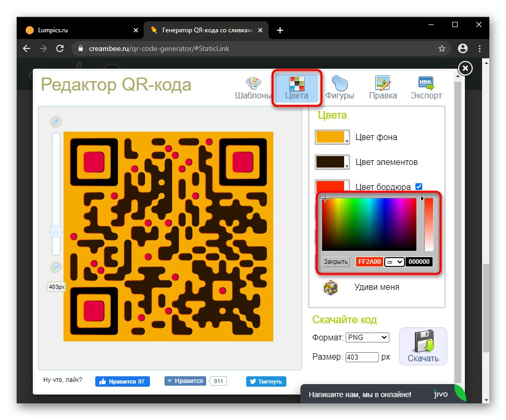Viewport: 506px width, 420px height.
Task: Open the Правка edit tab
Action: [383, 88]
